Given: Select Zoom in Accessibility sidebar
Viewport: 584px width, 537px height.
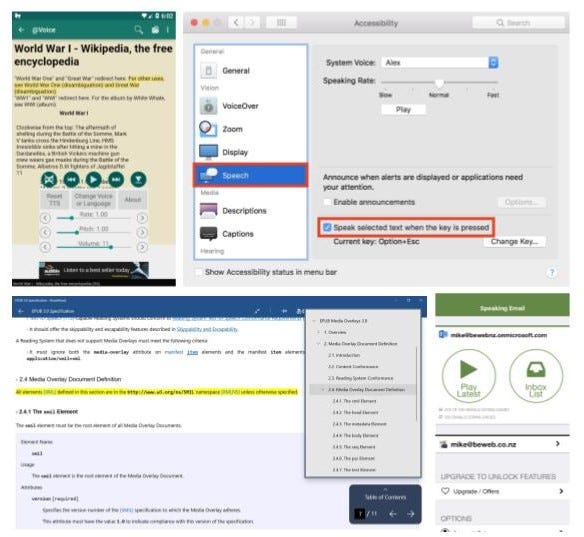Looking at the screenshot, I should click(x=251, y=129).
